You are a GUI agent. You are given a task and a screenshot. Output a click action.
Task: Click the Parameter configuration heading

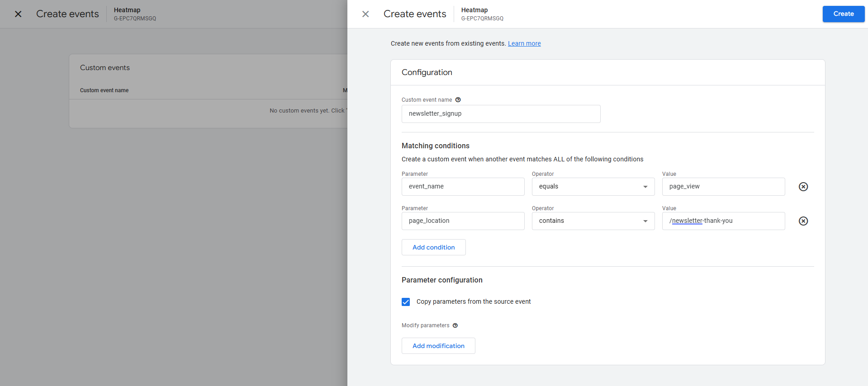coord(442,280)
